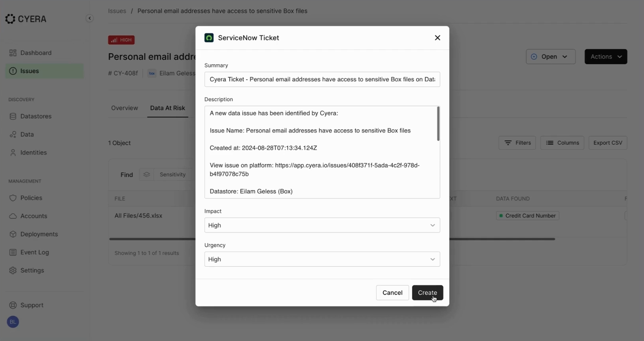Click the Settings gear icon

tap(13, 270)
